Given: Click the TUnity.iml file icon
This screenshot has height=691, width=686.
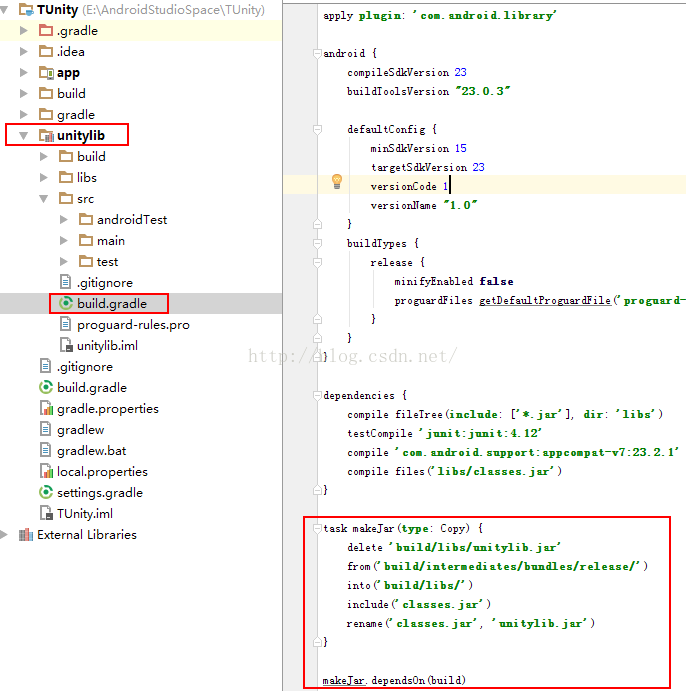Looking at the screenshot, I should pyautogui.click(x=46, y=513).
